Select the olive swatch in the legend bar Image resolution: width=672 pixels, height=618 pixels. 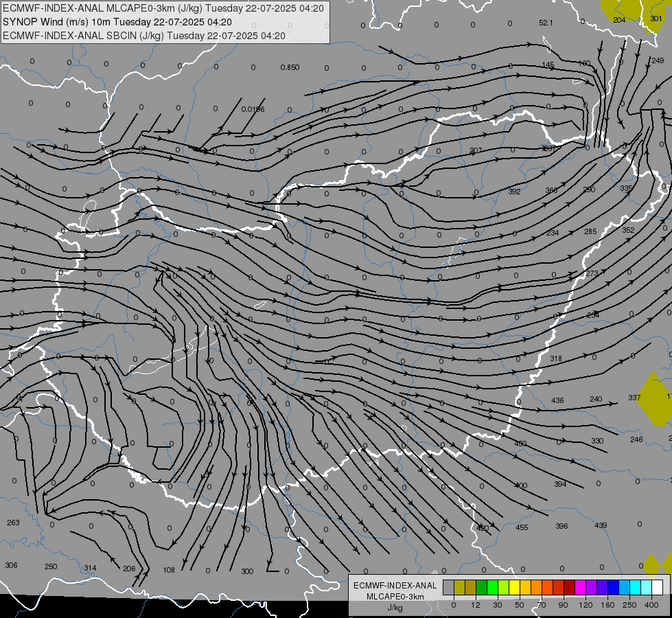tap(459, 587)
